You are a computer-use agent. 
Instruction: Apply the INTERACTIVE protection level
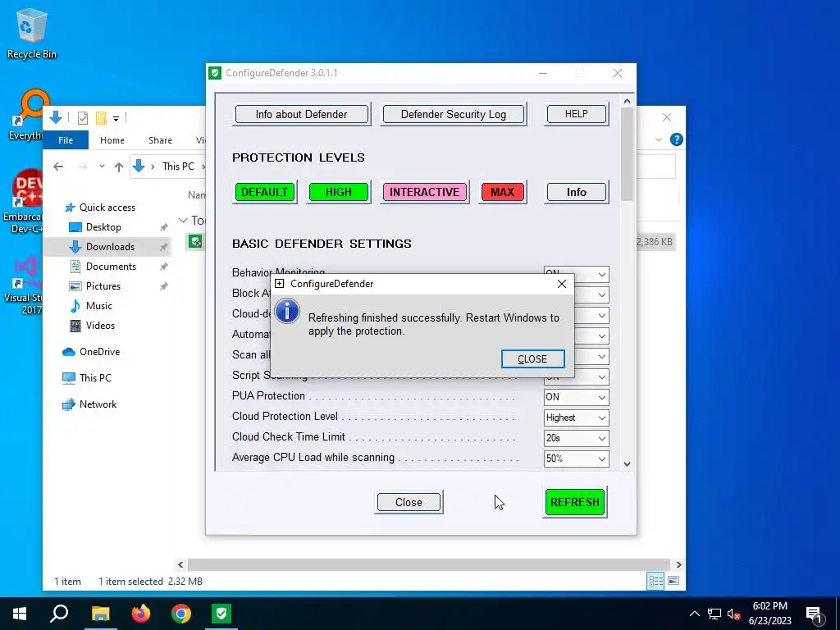tap(424, 192)
